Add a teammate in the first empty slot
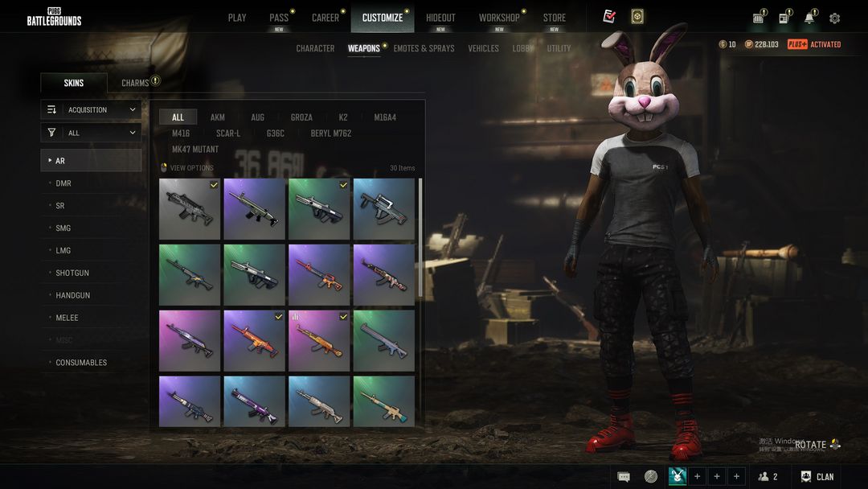 coord(697,476)
